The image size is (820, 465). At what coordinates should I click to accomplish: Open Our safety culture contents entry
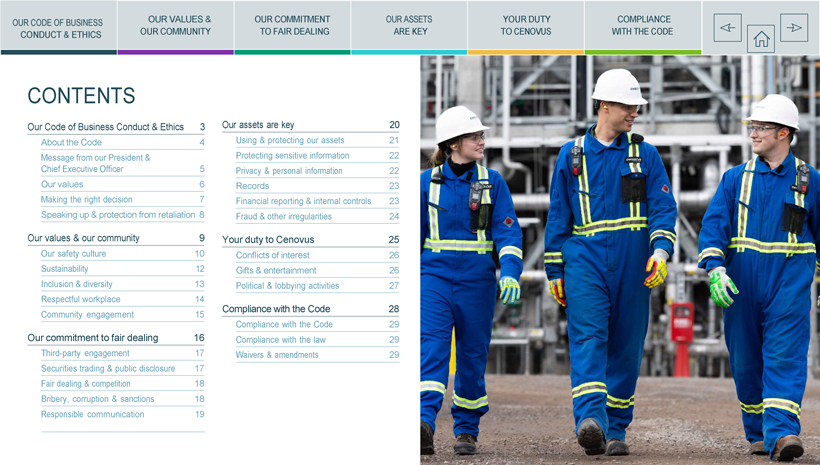pyautogui.click(x=73, y=254)
